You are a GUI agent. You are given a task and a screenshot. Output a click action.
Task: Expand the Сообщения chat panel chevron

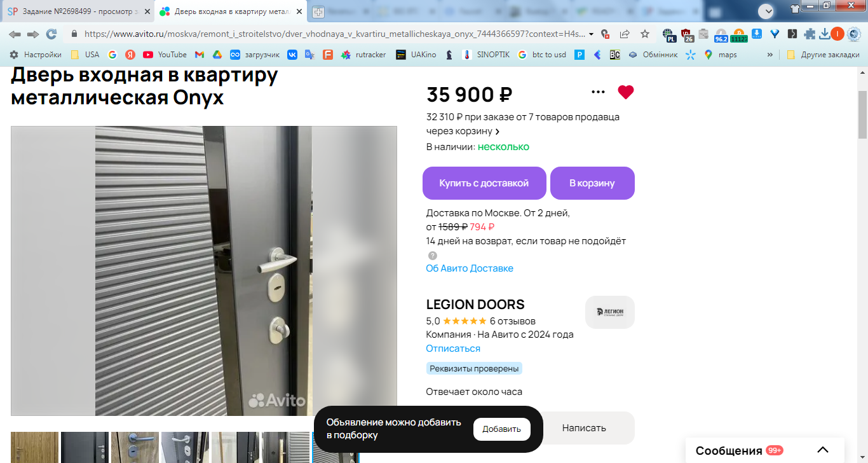[823, 450]
